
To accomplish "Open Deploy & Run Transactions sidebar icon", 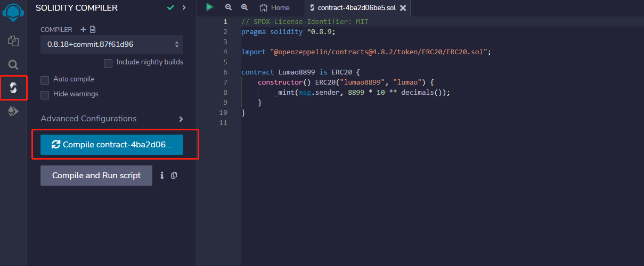I will click(13, 111).
